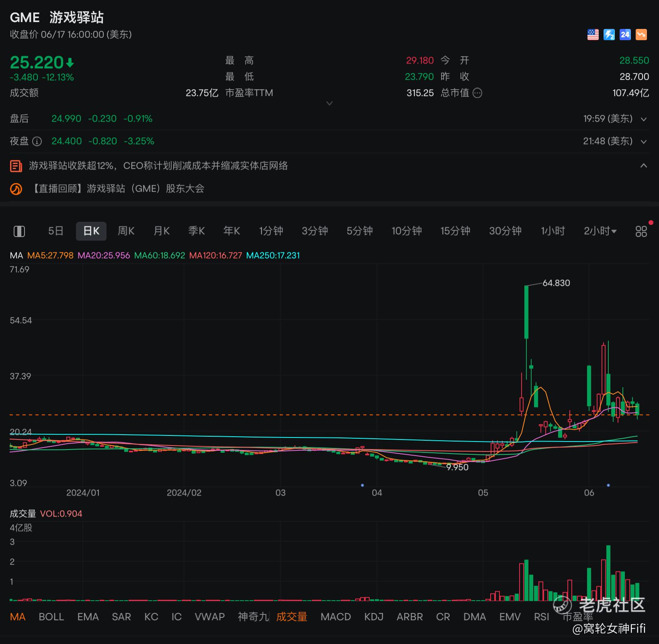Open the 2小时 interval dropdown
659x644 pixels.
[600, 231]
